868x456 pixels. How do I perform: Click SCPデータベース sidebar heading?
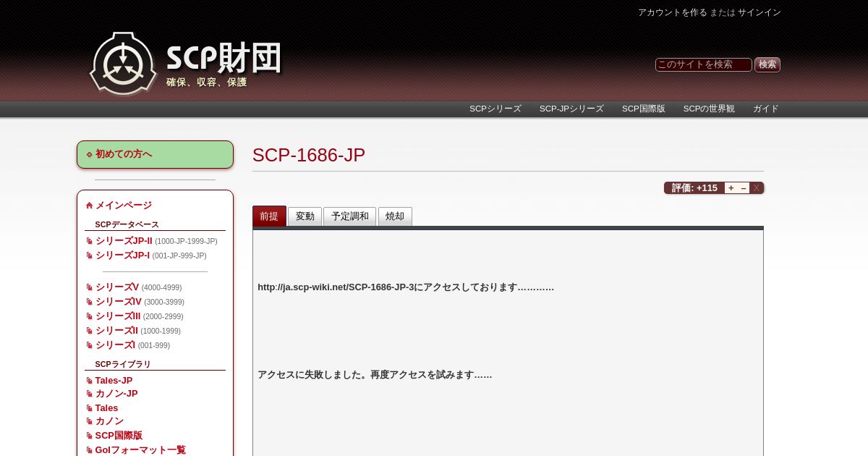coord(127,224)
